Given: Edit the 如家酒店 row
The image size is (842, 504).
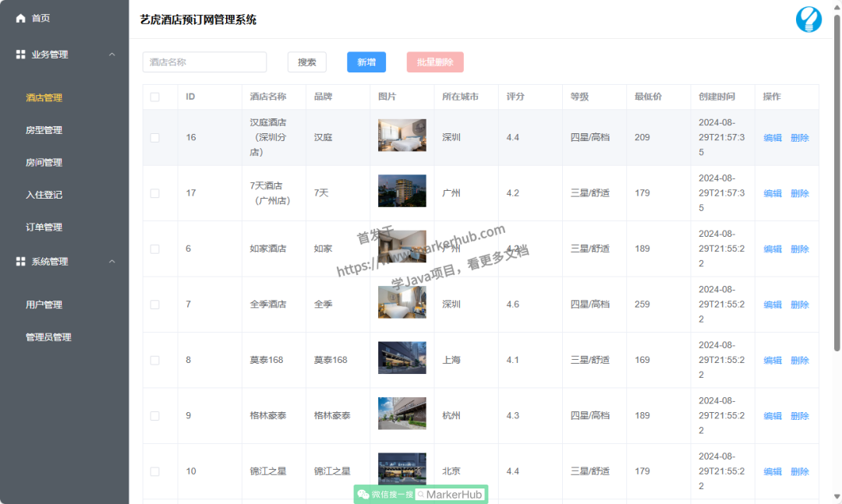Looking at the screenshot, I should point(772,249).
